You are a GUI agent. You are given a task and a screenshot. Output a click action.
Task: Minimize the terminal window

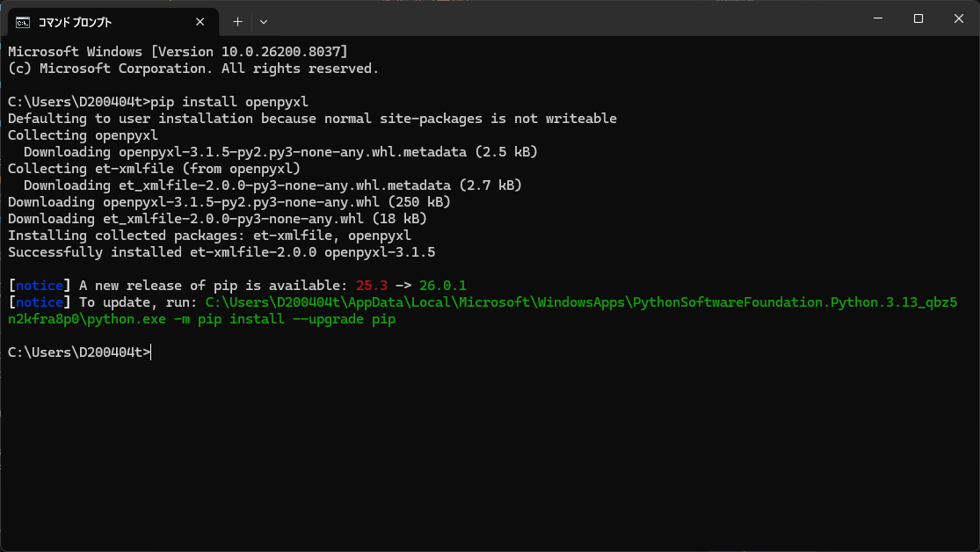click(x=877, y=18)
